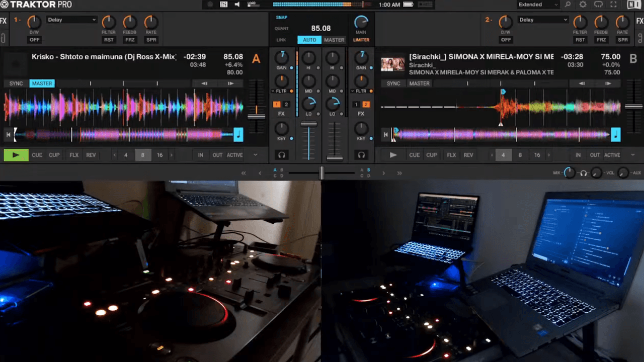The image size is (644, 362).
Task: Click FX unit 1 RST button
Action: click(109, 40)
